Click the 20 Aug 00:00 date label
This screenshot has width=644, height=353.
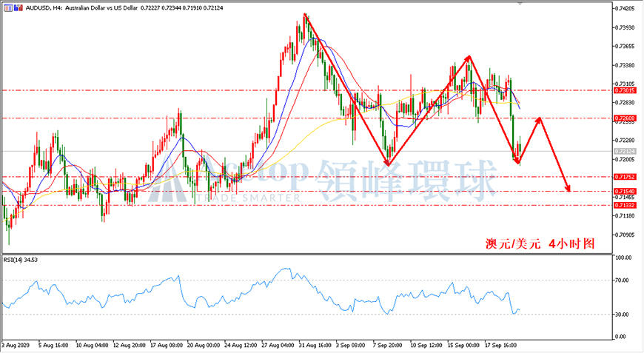tap(204, 345)
